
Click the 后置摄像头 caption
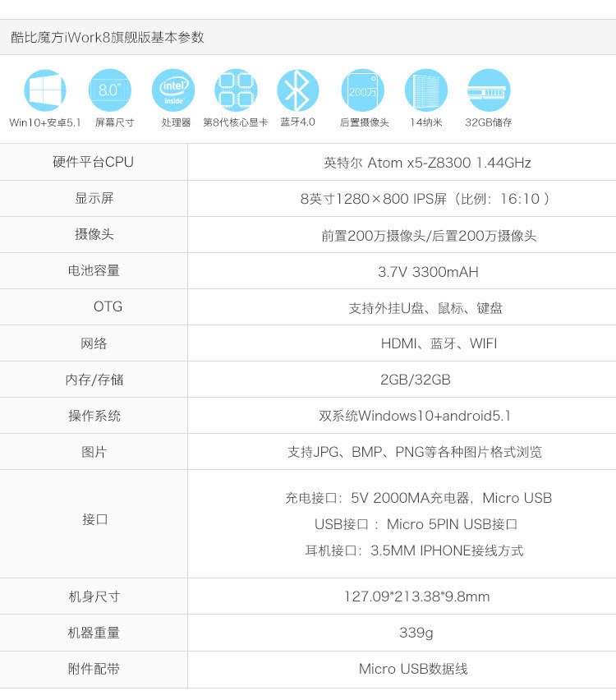[364, 122]
